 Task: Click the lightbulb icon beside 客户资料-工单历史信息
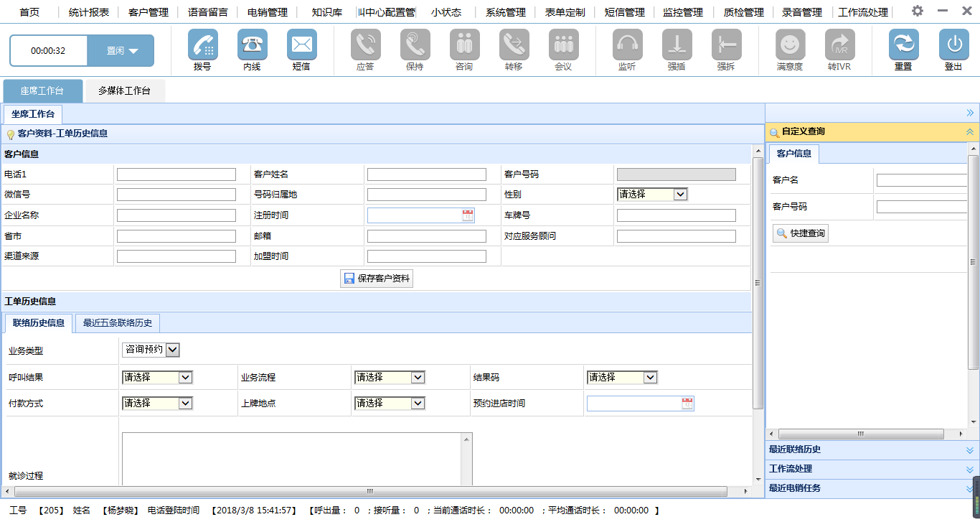click(x=10, y=134)
